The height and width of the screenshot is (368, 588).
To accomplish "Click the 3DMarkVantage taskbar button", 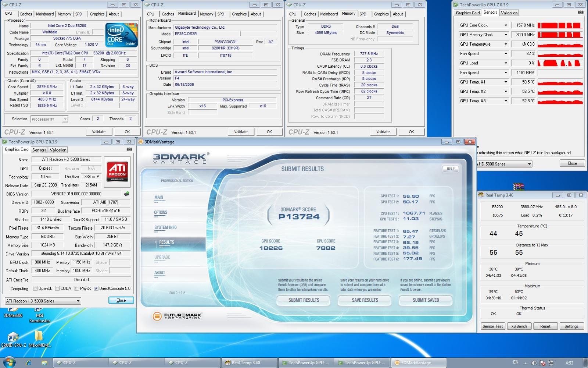I will pyautogui.click(x=419, y=363).
